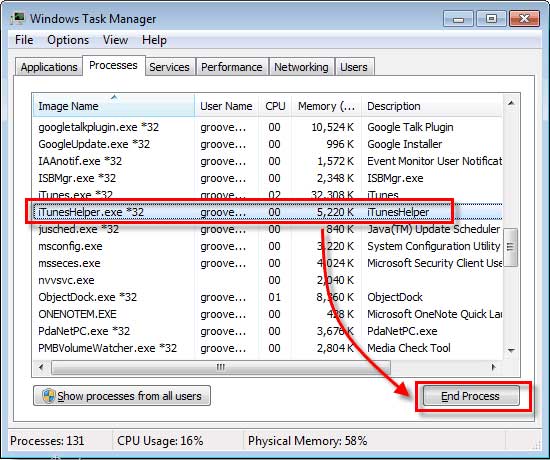Image resolution: width=550 pixels, height=460 pixels.
Task: Click the 2,804 K memory value
Action: 335,348
